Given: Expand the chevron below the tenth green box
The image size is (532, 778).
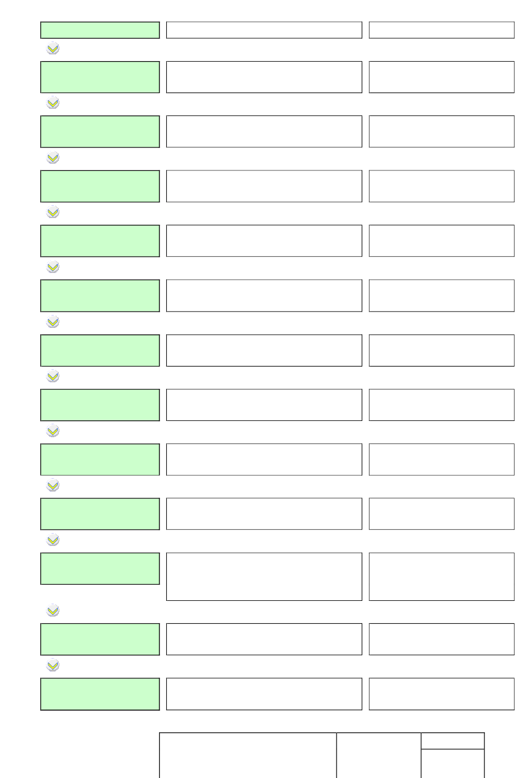Looking at the screenshot, I should point(53,541).
